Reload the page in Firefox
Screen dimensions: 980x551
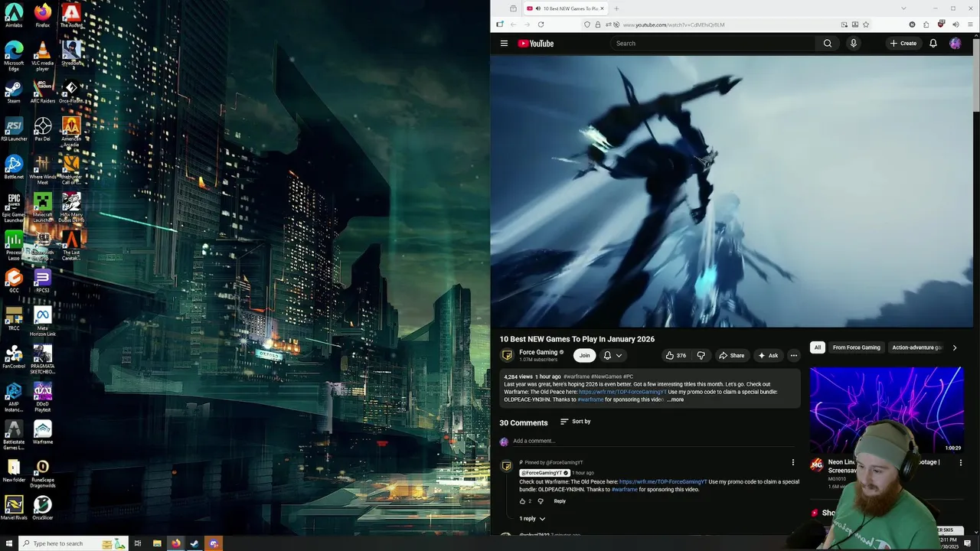pos(541,24)
